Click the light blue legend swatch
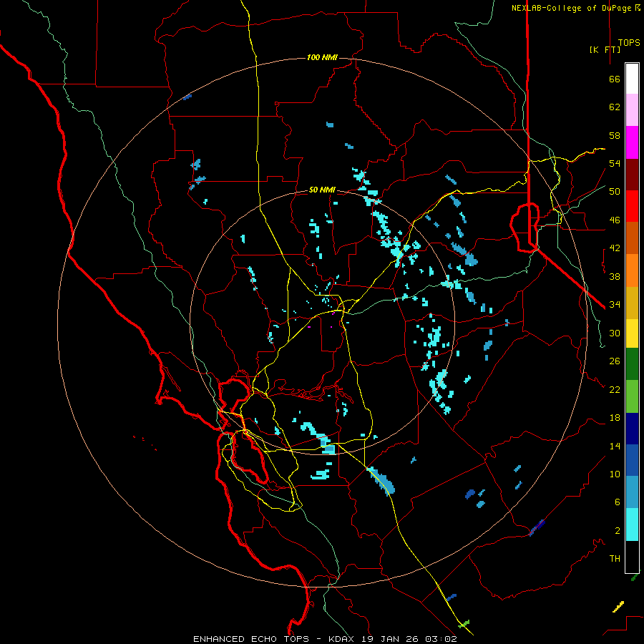Viewport: 644px width, 644px height. point(632,492)
